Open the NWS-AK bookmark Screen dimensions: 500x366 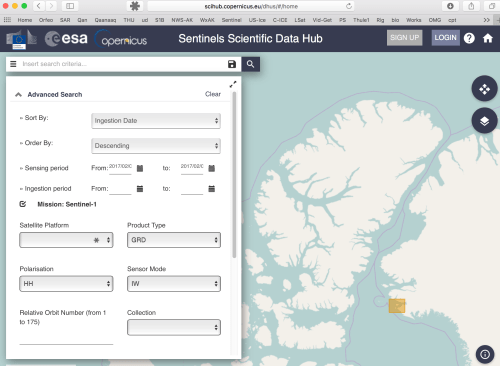click(x=182, y=20)
